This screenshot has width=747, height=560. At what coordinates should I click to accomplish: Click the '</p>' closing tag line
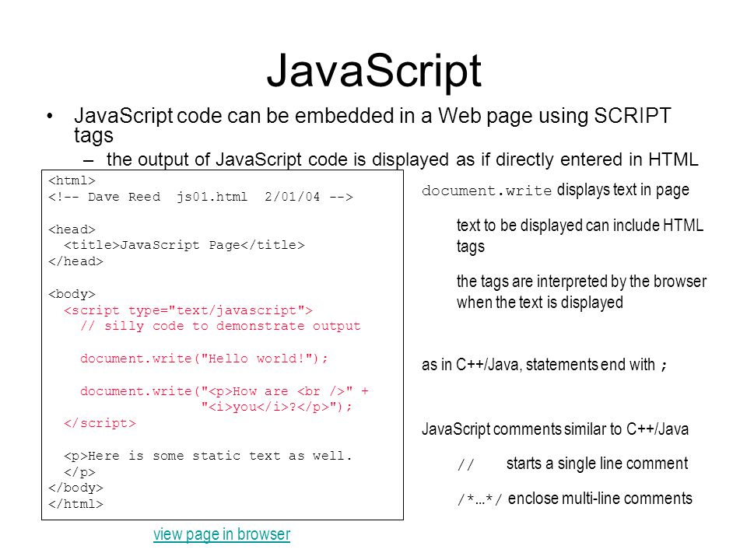tap(79, 472)
